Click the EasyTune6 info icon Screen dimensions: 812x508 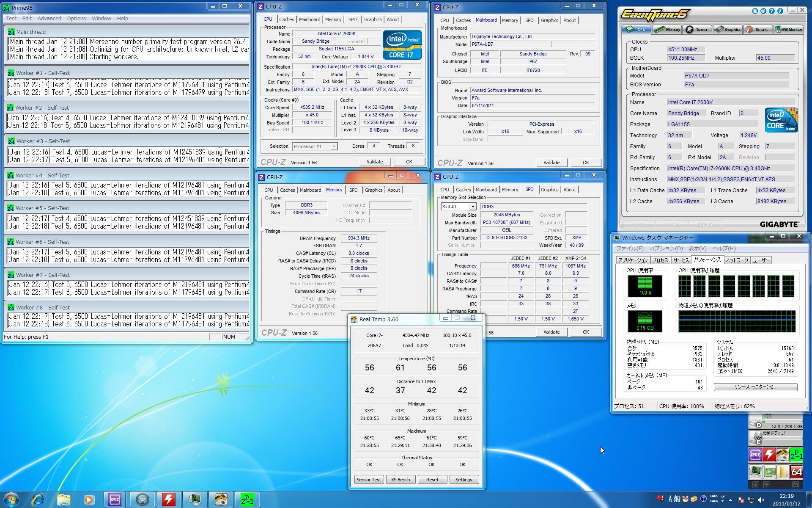click(x=780, y=11)
